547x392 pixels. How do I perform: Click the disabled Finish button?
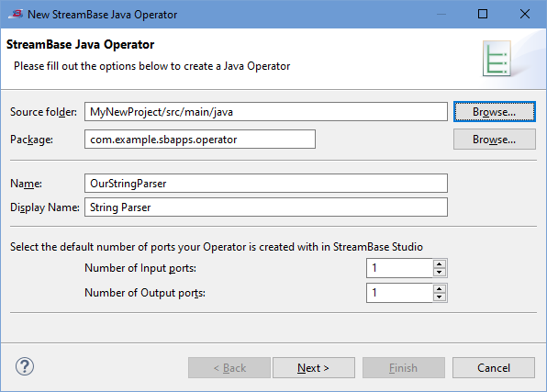[404, 367]
